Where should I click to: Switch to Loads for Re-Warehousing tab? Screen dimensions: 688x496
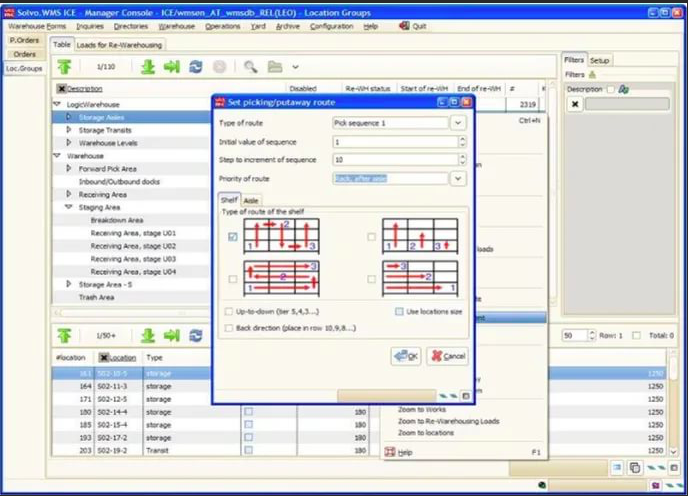[x=119, y=45]
